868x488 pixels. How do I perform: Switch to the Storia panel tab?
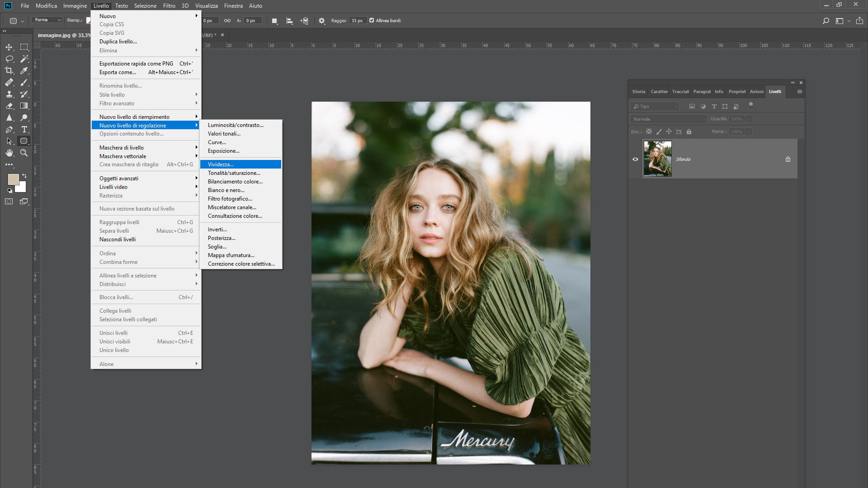point(638,91)
